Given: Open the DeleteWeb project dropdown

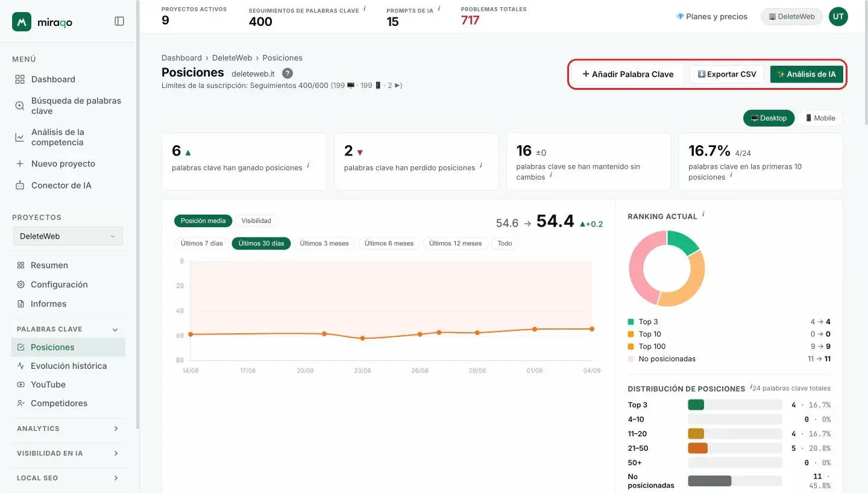Looking at the screenshot, I should pos(68,236).
